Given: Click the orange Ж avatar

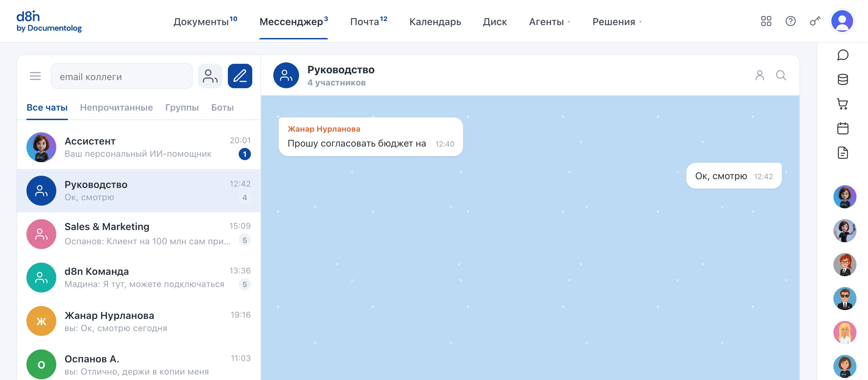Looking at the screenshot, I should click(41, 321).
